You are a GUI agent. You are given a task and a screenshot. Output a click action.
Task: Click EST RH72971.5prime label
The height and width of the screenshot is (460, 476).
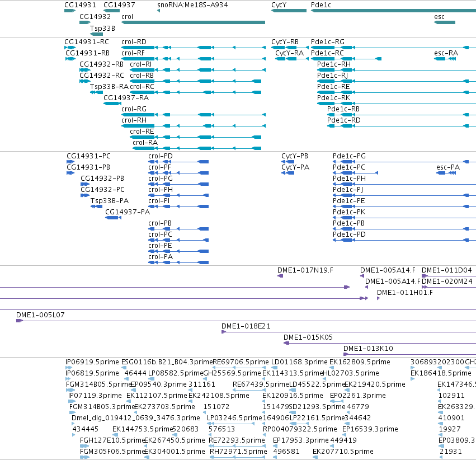click(x=238, y=451)
